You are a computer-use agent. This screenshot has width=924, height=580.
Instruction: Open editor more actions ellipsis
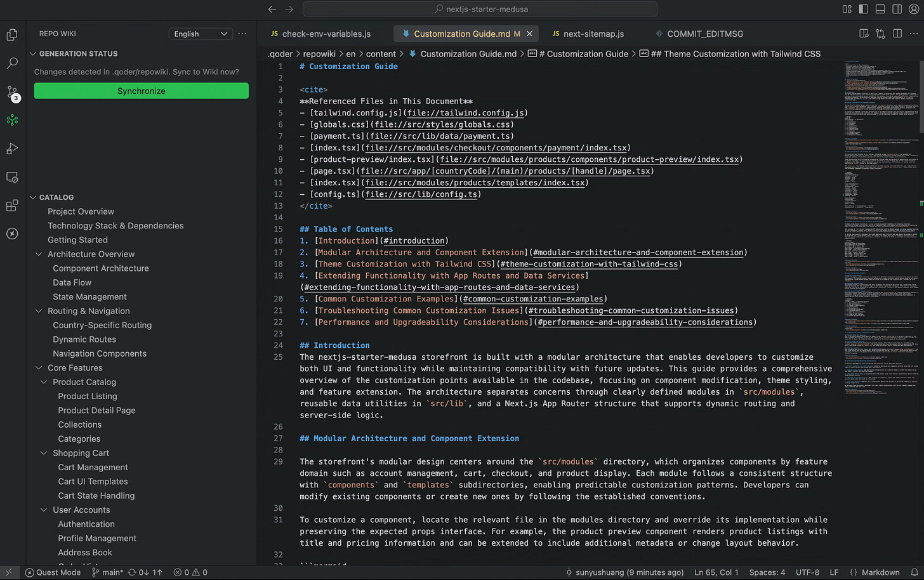point(914,34)
